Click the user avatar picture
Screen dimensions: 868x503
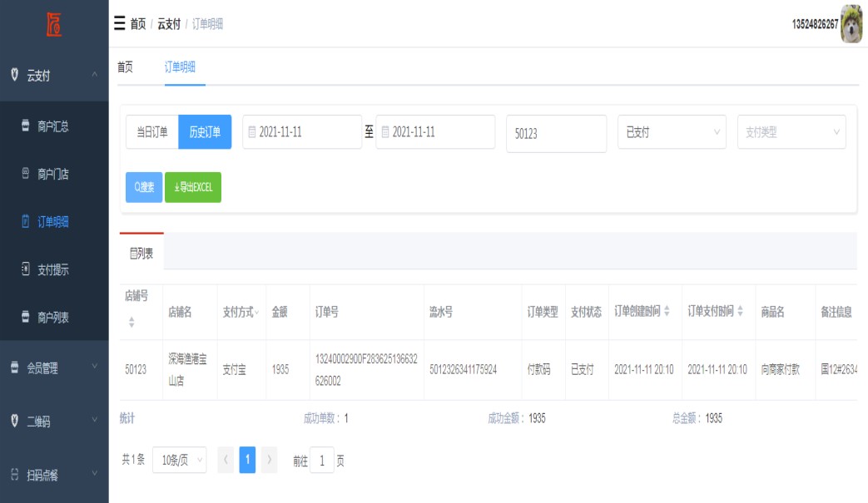[851, 23]
